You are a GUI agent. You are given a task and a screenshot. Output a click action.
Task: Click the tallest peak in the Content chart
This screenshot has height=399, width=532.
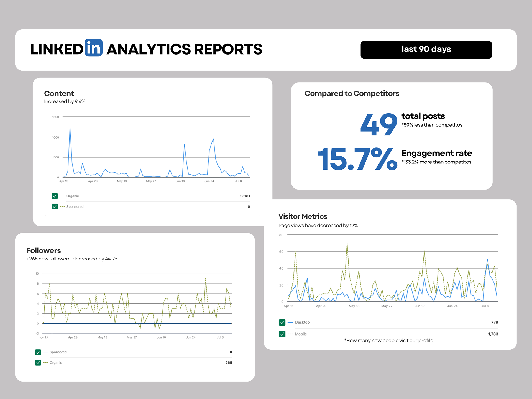[70, 128]
